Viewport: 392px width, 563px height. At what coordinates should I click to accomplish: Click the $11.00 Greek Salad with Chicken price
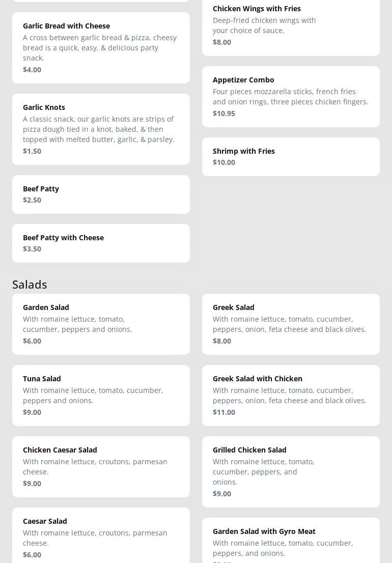(224, 412)
